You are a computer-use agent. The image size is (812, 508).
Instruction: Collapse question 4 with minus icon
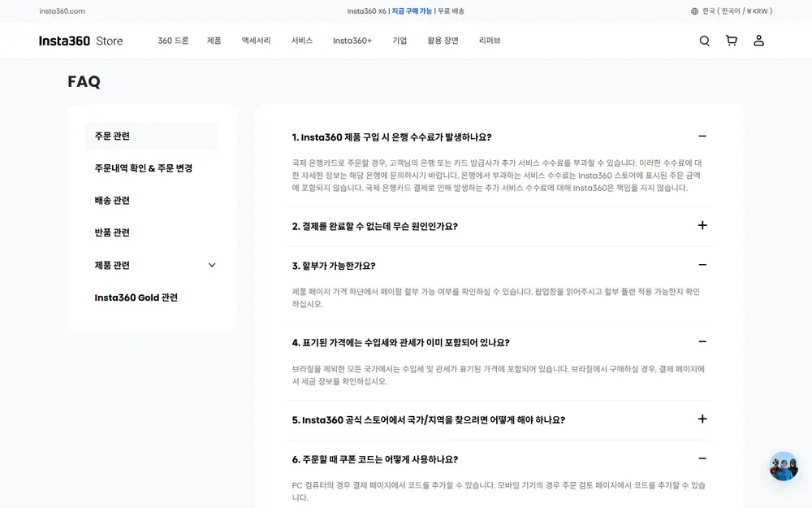pyautogui.click(x=702, y=341)
